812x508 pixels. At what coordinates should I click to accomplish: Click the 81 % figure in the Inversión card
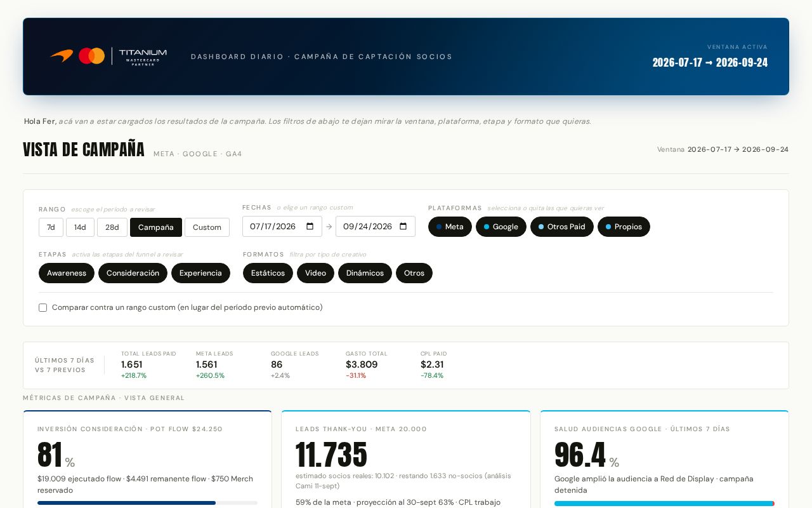(56, 455)
